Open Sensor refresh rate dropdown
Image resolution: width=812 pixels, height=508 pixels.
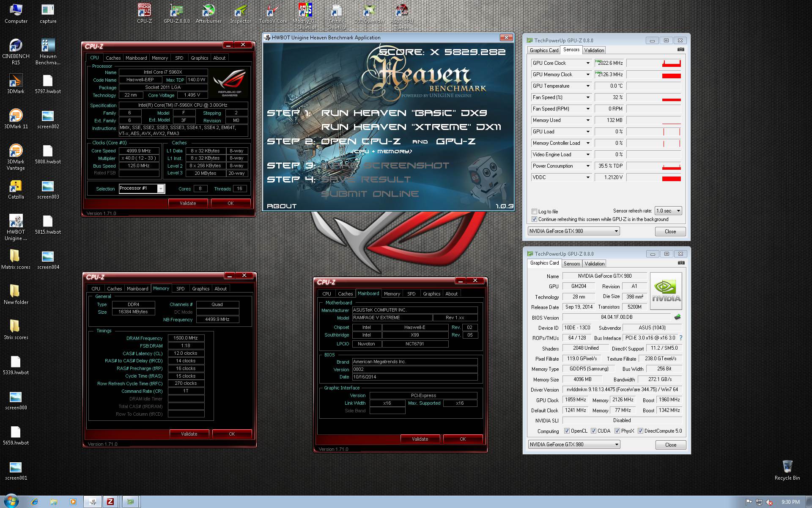668,211
